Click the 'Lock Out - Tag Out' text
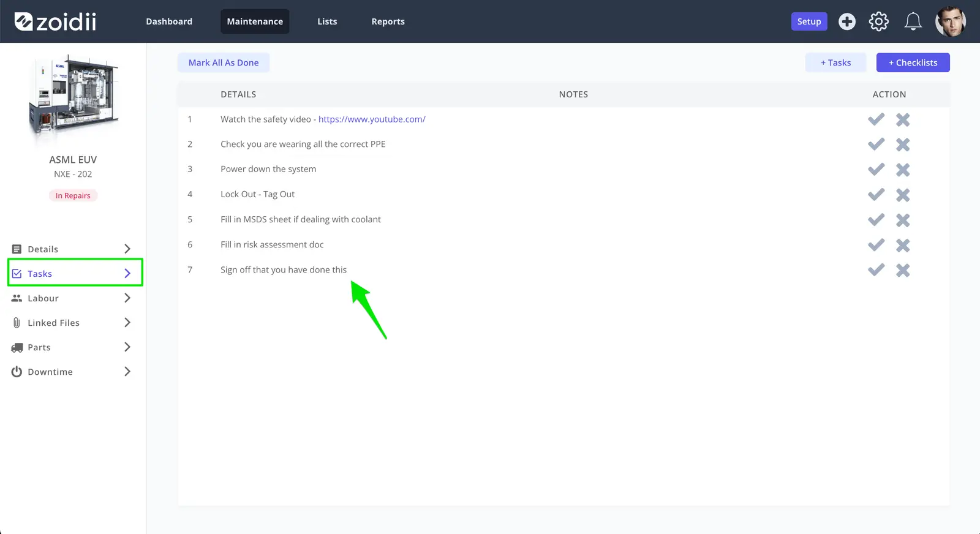 (x=257, y=194)
